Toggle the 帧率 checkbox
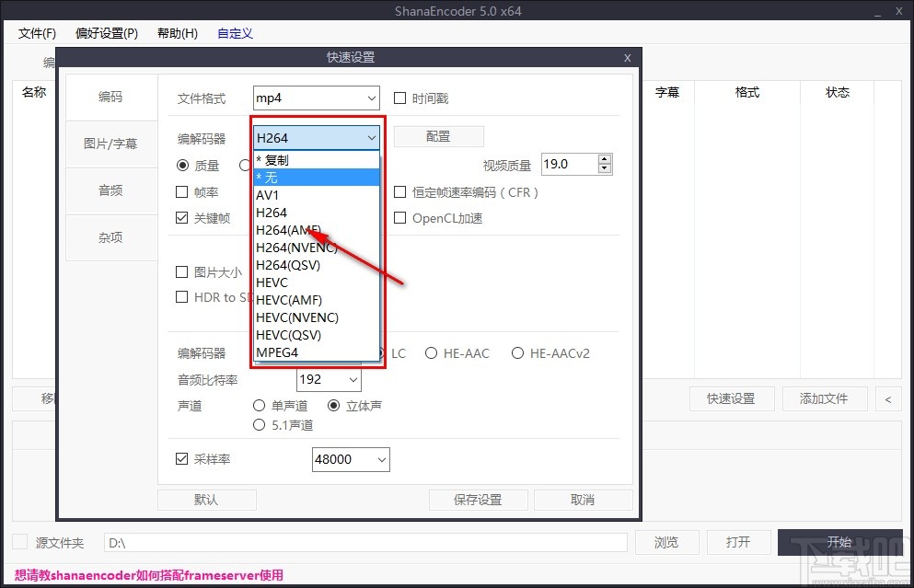This screenshot has height=588, width=914. (x=182, y=191)
